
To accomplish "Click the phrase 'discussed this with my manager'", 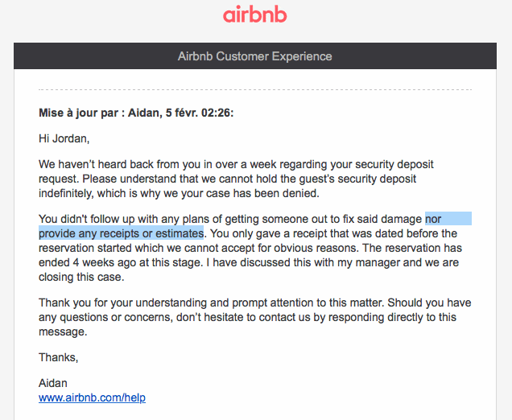I will 320,262.
